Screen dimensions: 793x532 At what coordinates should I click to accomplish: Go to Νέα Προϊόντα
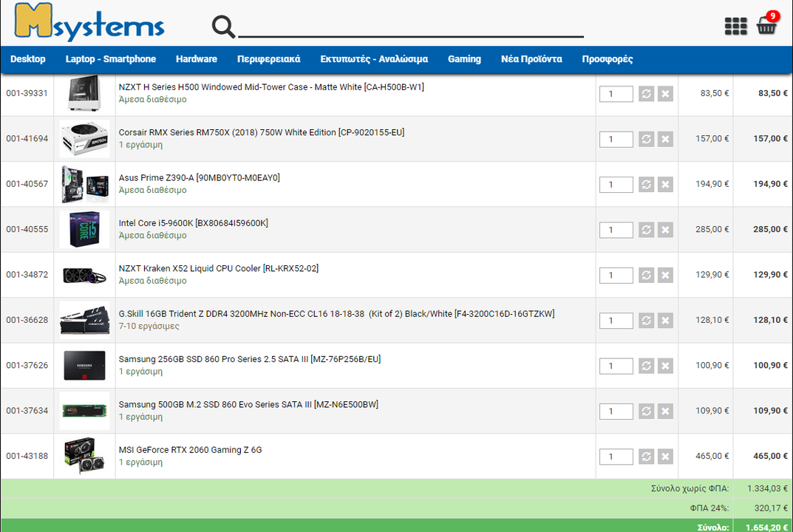(x=531, y=59)
